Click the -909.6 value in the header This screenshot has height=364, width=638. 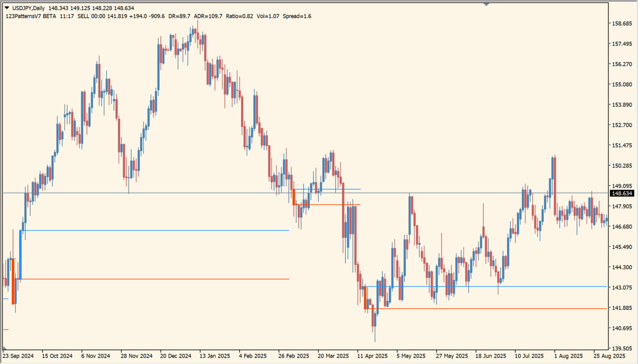point(157,16)
